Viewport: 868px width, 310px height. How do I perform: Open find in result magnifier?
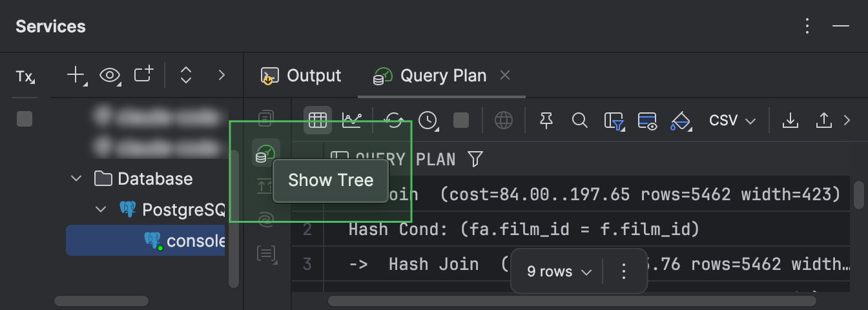tap(580, 120)
